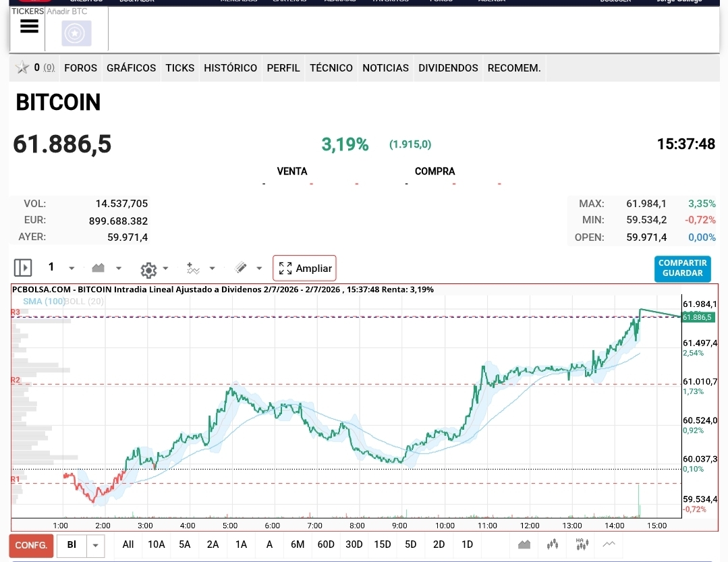The width and height of the screenshot is (728, 562).
Task: Click the R3 resistance label
Action: point(16,312)
